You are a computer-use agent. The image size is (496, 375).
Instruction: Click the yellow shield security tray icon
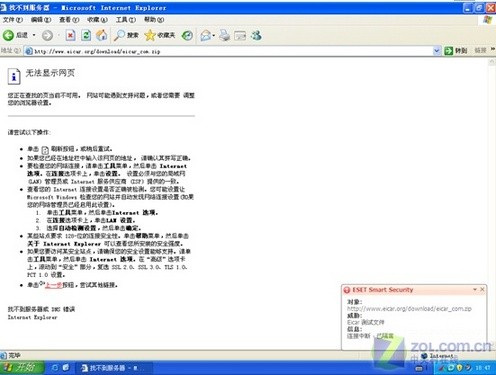point(460,368)
